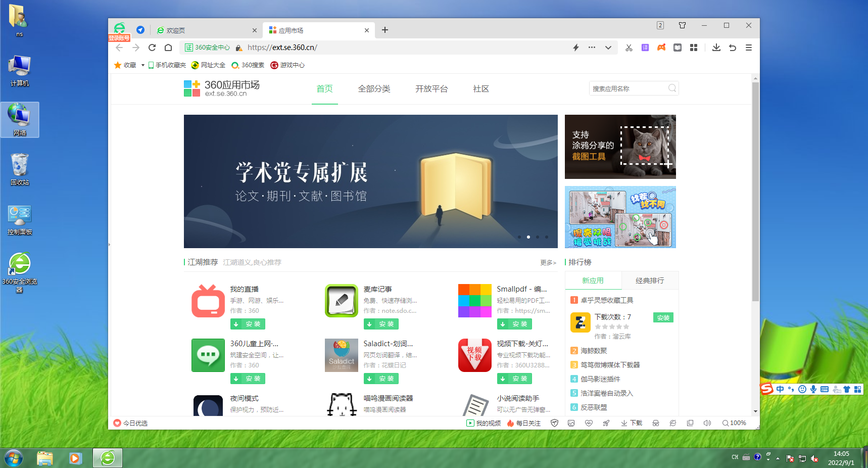Open the extensions grid icon

pos(694,48)
